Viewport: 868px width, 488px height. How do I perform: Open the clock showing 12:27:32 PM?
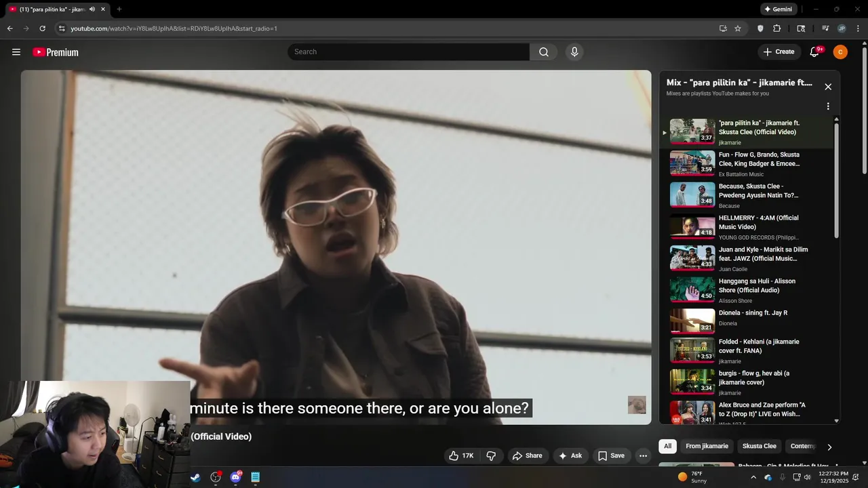833,477
